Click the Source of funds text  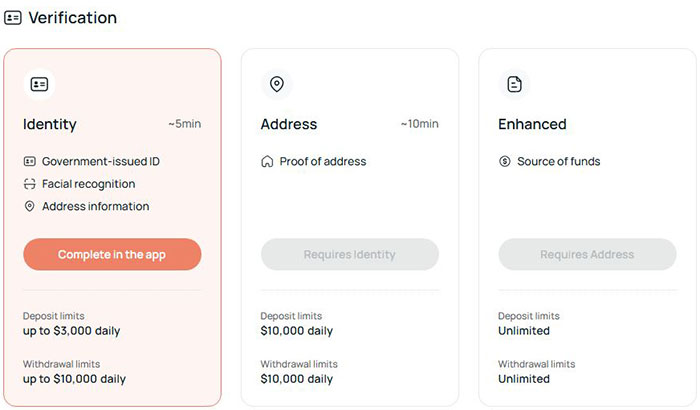(558, 161)
